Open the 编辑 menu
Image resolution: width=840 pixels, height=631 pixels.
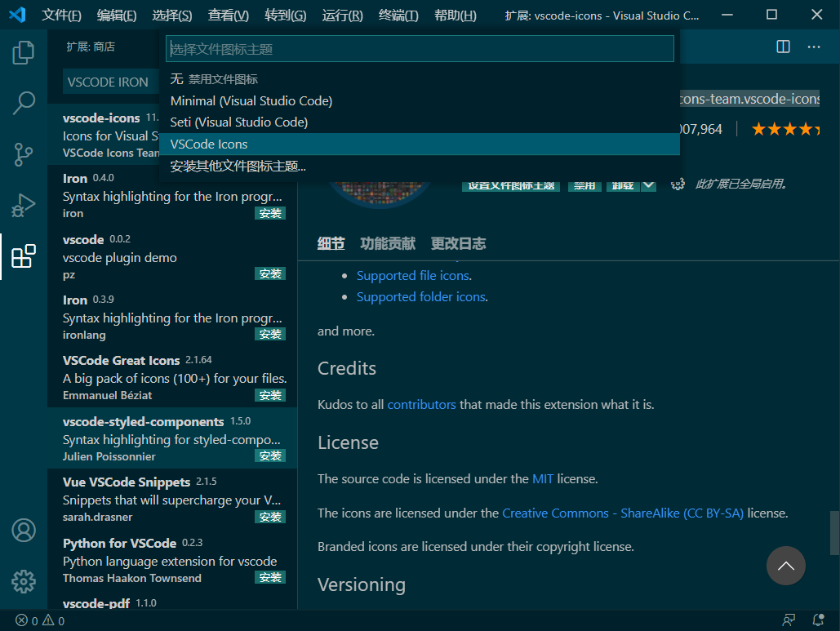point(116,15)
